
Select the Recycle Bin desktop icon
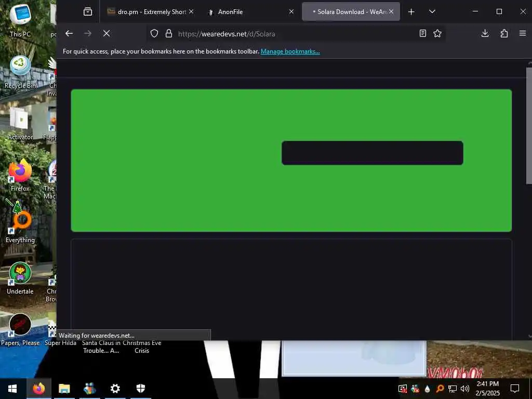(20, 72)
